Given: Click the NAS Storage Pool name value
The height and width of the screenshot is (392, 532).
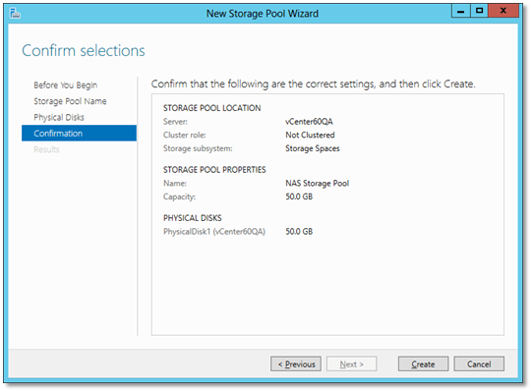Looking at the screenshot, I should pos(318,183).
